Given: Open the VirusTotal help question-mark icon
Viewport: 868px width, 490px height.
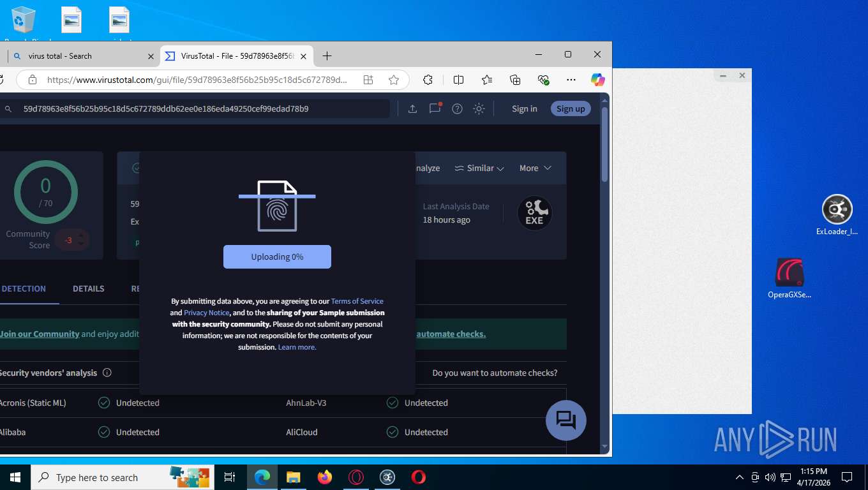Looking at the screenshot, I should point(457,108).
